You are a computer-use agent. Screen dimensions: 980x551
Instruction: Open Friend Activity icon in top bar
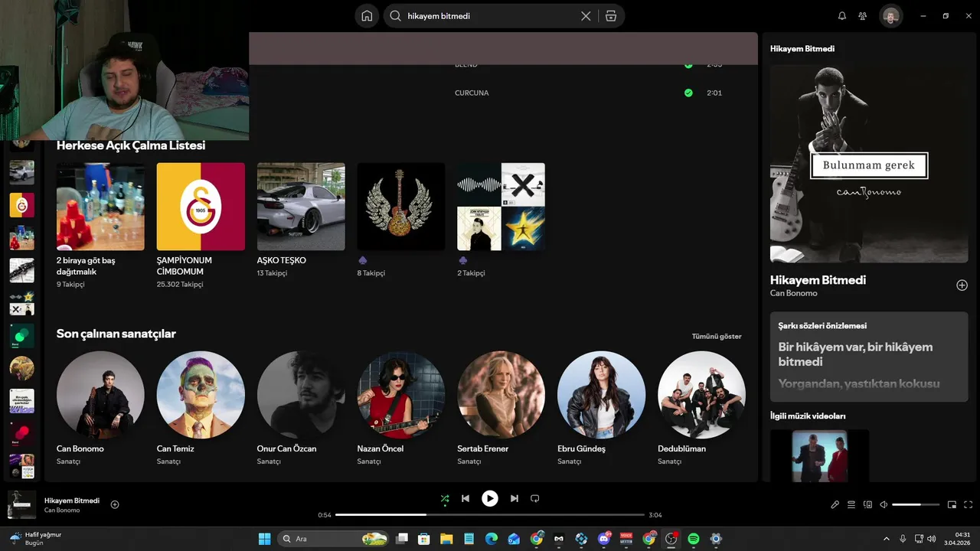tap(863, 16)
